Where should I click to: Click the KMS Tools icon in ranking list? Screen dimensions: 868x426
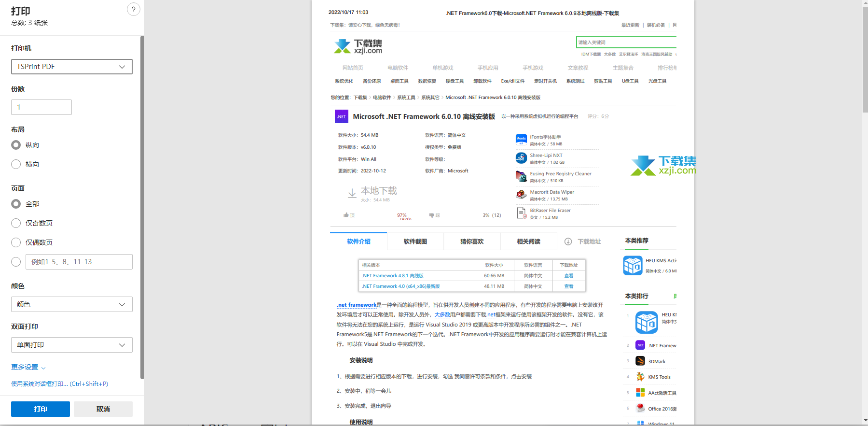pos(640,377)
